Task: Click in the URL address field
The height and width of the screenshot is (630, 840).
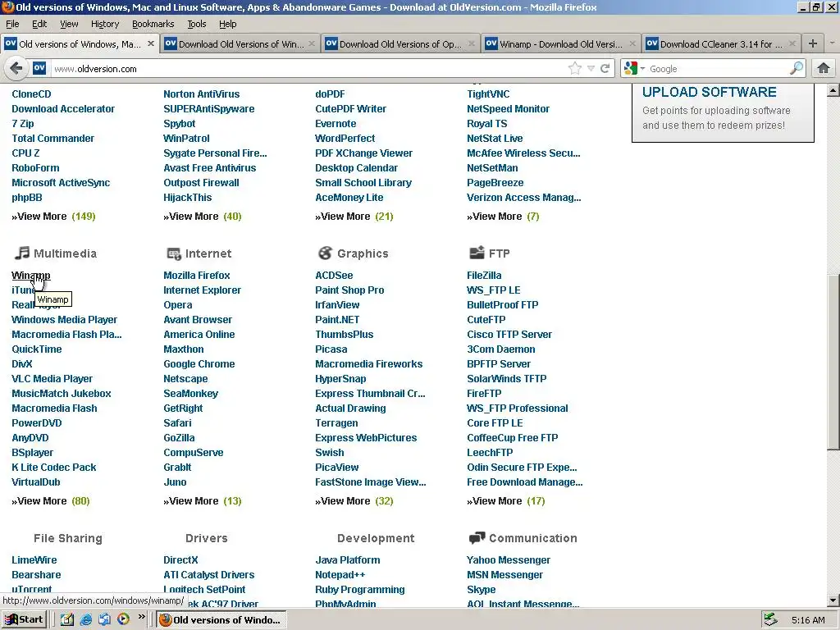Action: pos(308,69)
